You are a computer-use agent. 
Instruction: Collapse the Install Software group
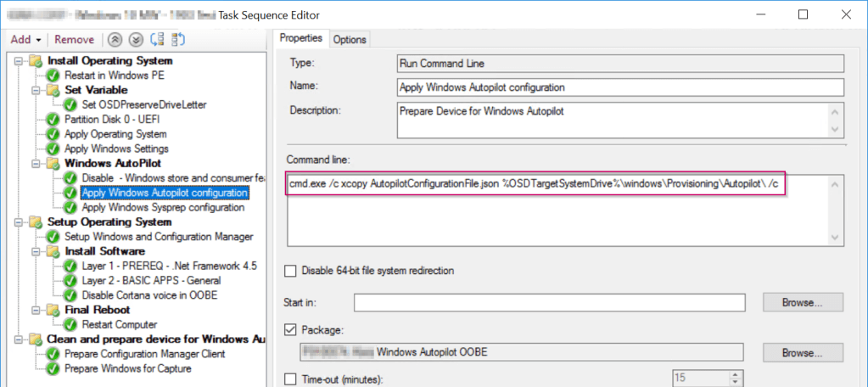[36, 251]
